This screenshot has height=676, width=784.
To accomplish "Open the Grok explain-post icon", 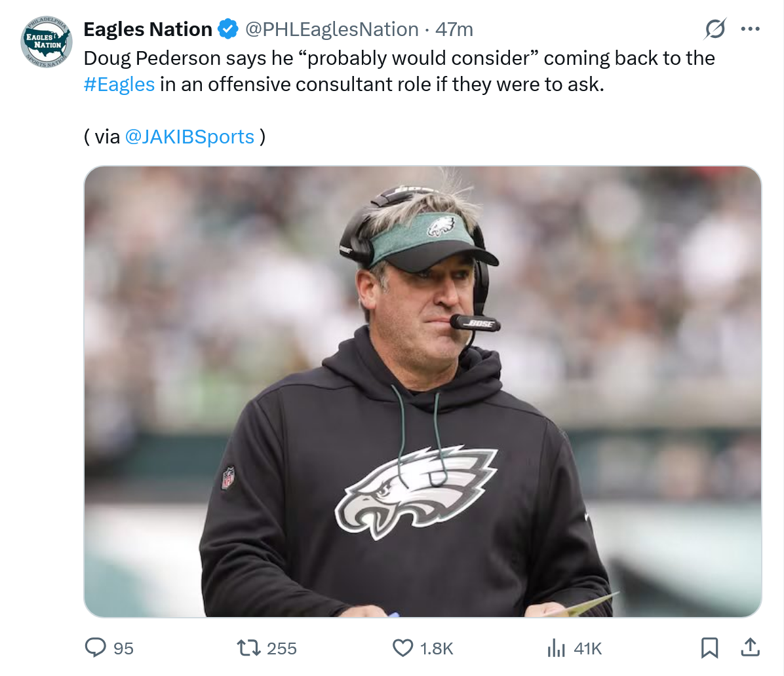I will (x=715, y=29).
